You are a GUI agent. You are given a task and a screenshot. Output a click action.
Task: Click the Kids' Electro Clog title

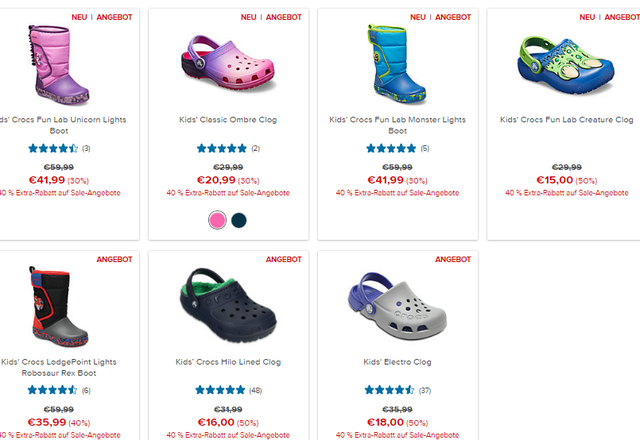tap(397, 362)
